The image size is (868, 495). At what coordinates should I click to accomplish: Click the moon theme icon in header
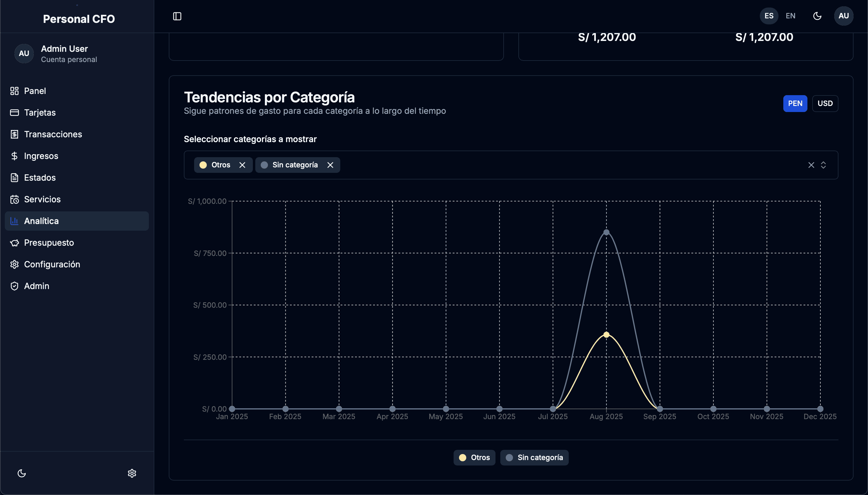pyautogui.click(x=817, y=16)
